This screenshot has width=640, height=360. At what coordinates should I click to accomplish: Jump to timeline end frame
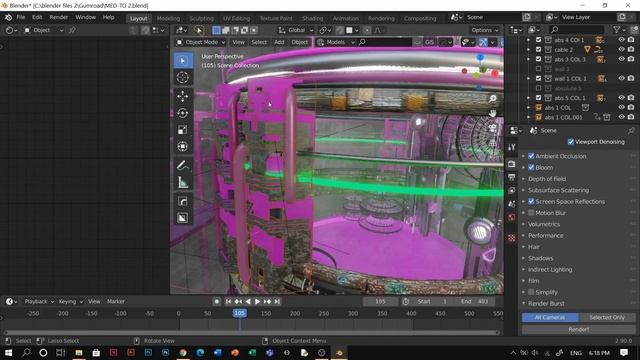pyautogui.click(x=277, y=302)
